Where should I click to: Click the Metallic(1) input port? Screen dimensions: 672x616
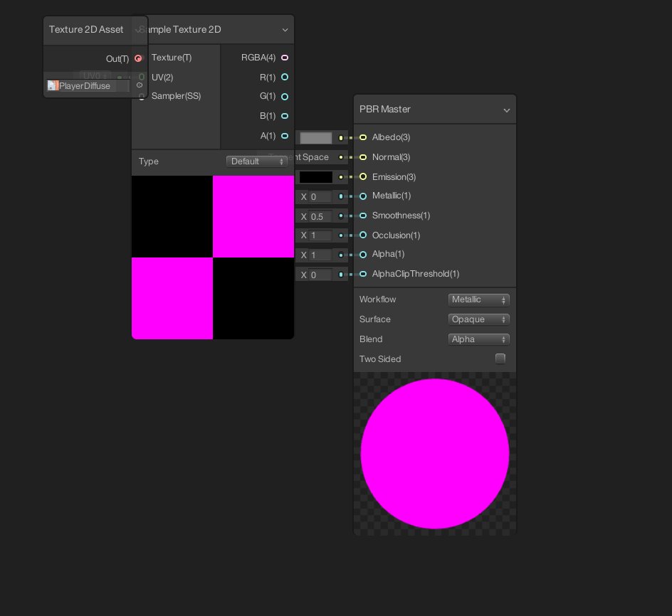pyautogui.click(x=363, y=196)
